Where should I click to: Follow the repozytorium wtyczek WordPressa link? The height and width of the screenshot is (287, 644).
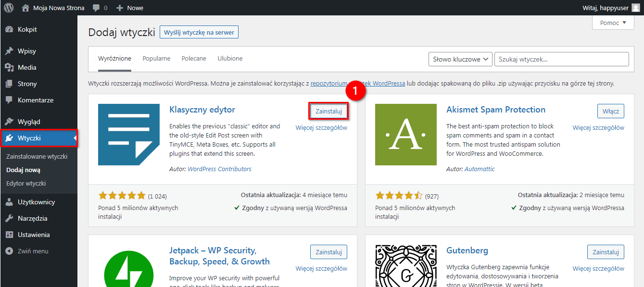tap(358, 83)
